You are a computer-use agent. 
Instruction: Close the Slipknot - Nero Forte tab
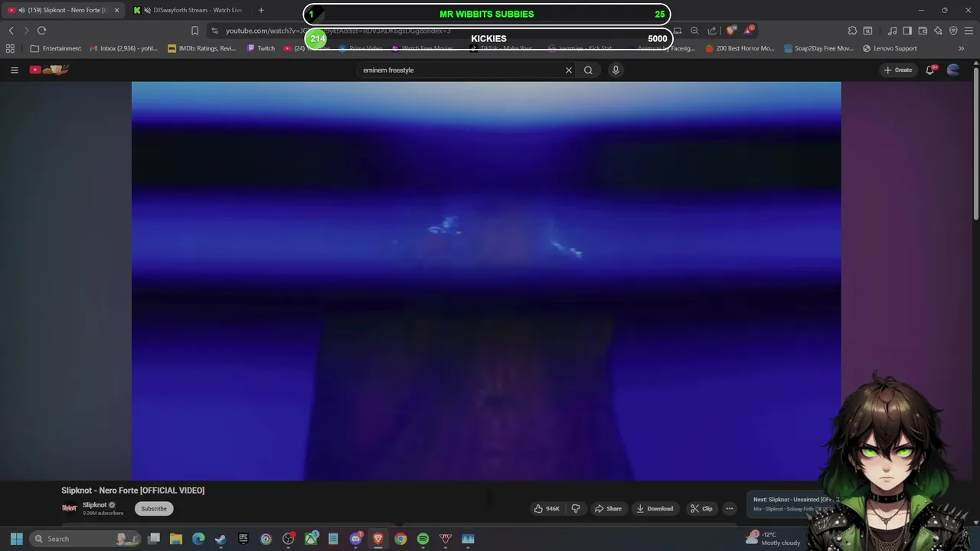[116, 10]
